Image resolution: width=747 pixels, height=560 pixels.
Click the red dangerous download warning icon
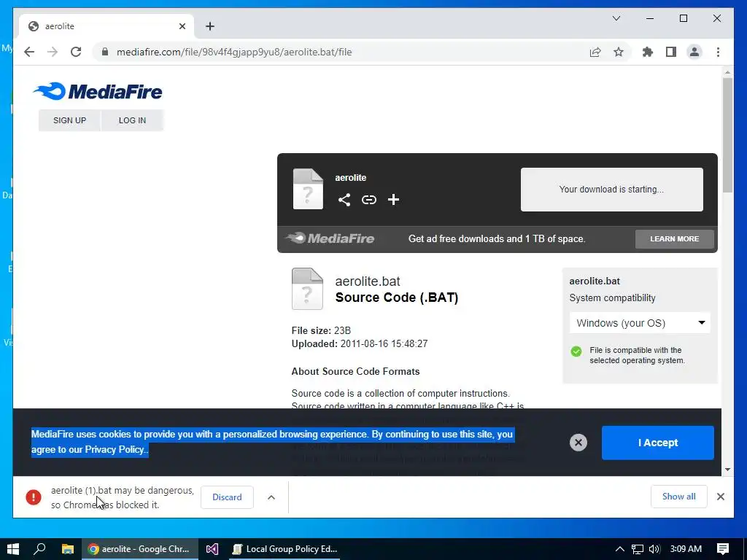point(34,497)
